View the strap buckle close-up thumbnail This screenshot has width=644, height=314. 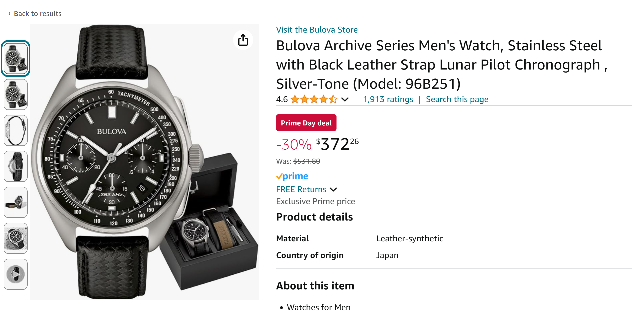[x=15, y=166]
